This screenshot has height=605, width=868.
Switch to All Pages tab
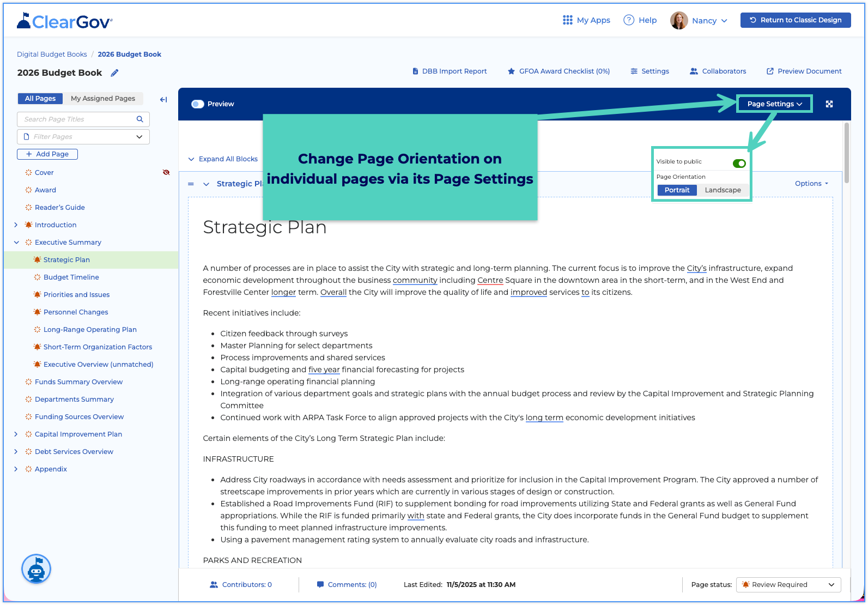(x=40, y=99)
